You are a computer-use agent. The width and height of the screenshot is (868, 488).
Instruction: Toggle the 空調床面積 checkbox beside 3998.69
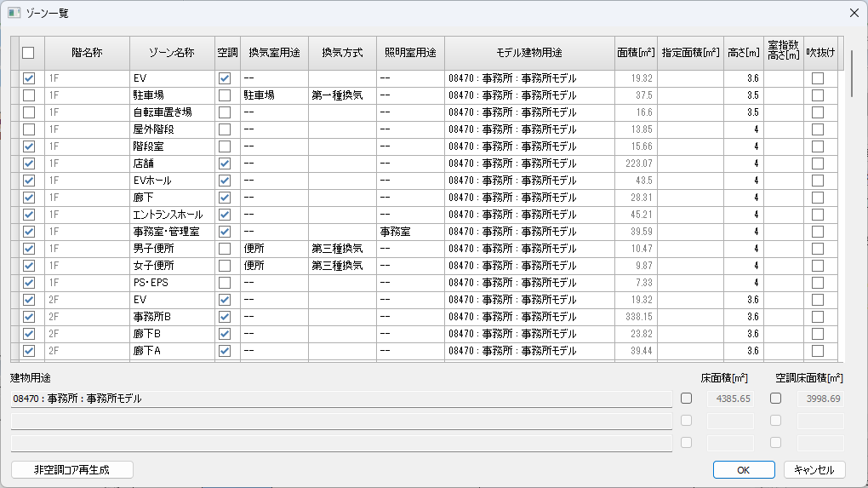pos(776,399)
